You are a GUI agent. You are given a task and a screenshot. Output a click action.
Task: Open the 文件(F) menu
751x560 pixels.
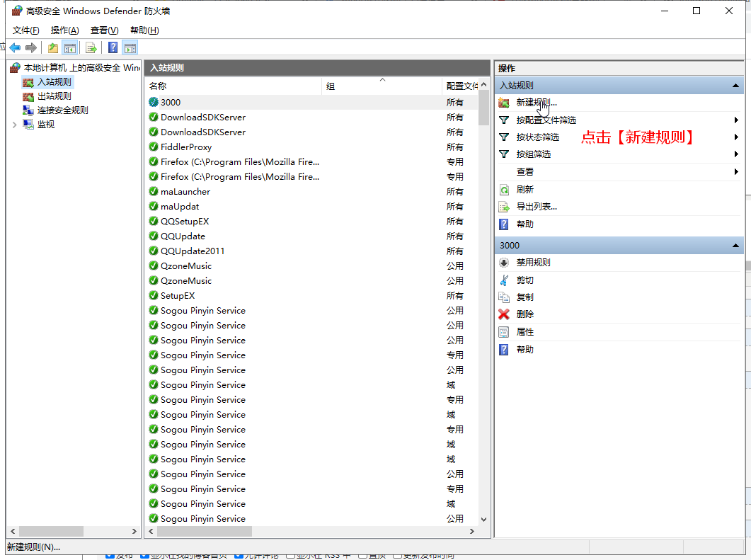pos(25,30)
